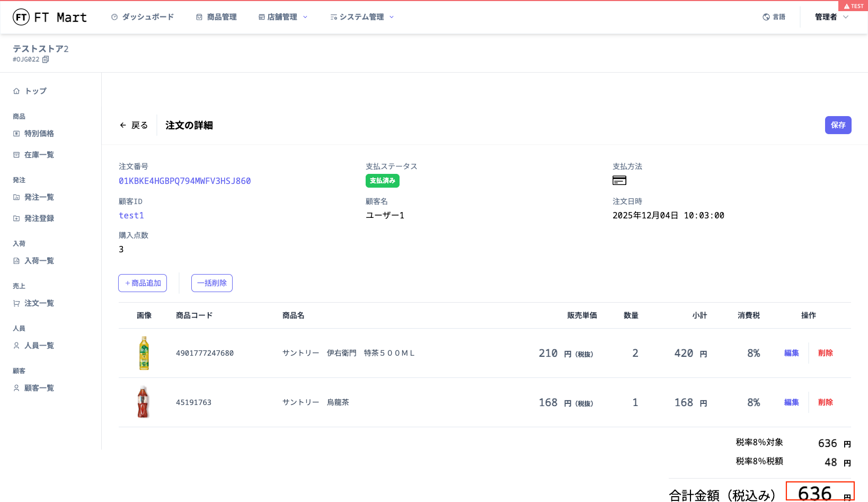Open 注文一覧 in the sidebar

point(34,303)
